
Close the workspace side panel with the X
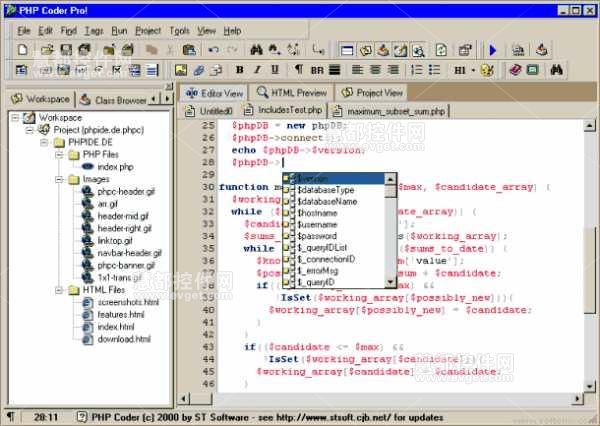(x=168, y=86)
